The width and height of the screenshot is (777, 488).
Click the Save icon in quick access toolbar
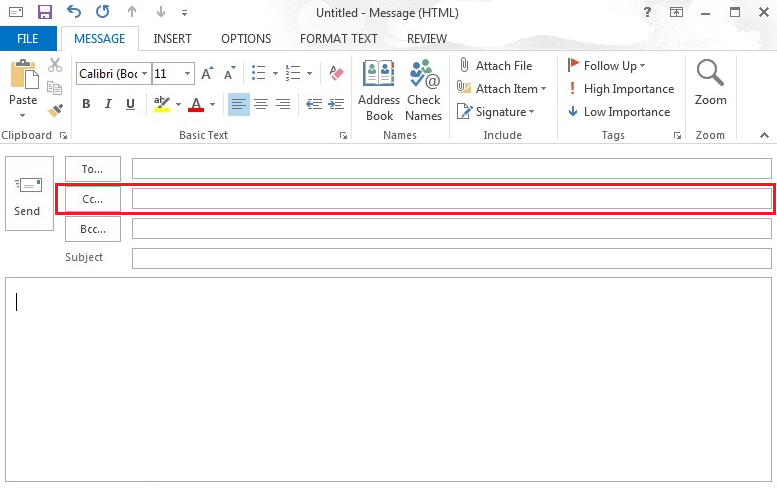(x=44, y=13)
